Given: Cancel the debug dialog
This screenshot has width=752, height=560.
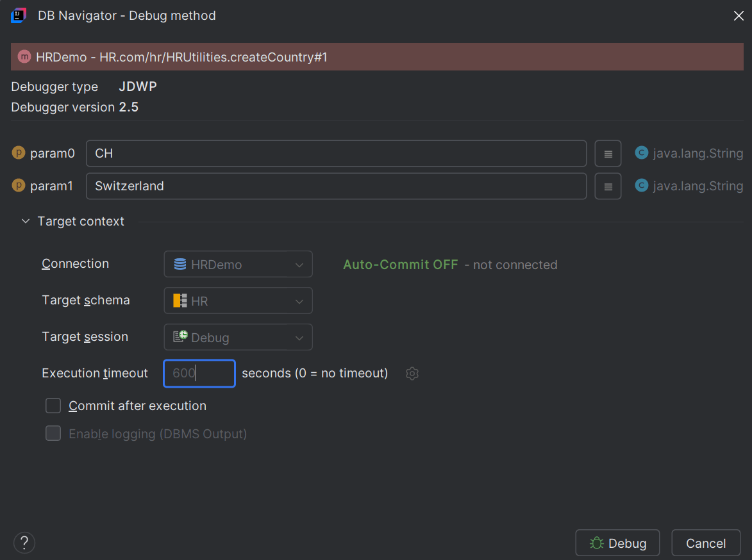Looking at the screenshot, I should [706, 543].
